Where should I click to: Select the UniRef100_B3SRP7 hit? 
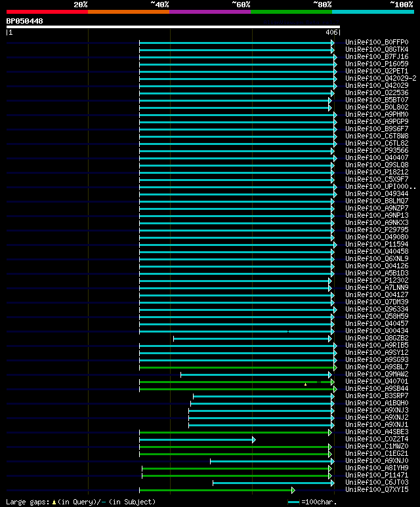click(377, 396)
